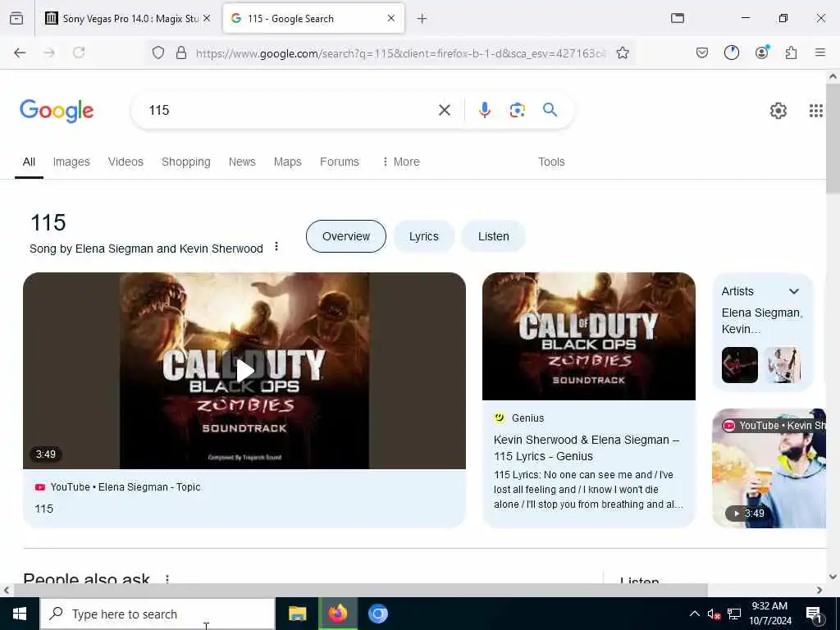Play the 115 YouTube video

[x=244, y=371]
